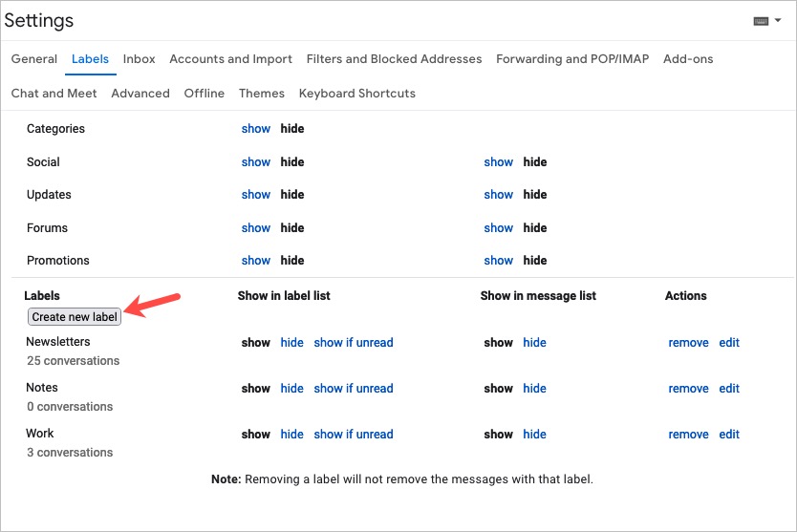Show Updates in the label list

(256, 195)
